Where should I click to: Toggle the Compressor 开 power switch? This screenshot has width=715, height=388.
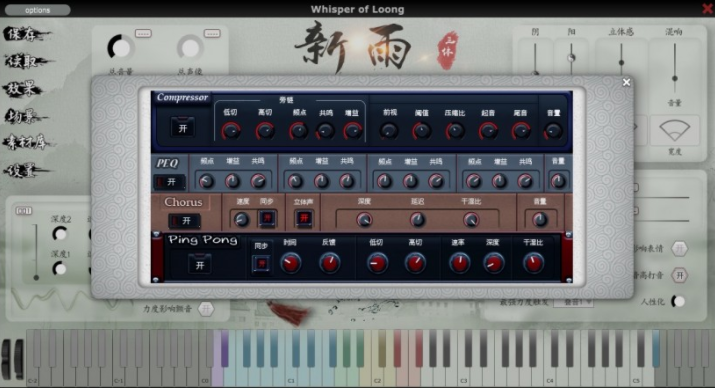point(182,128)
